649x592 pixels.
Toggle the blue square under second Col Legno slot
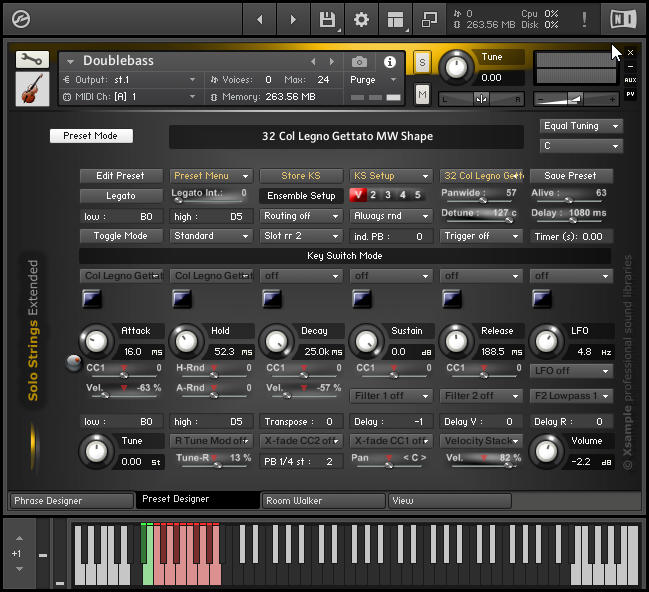182,299
